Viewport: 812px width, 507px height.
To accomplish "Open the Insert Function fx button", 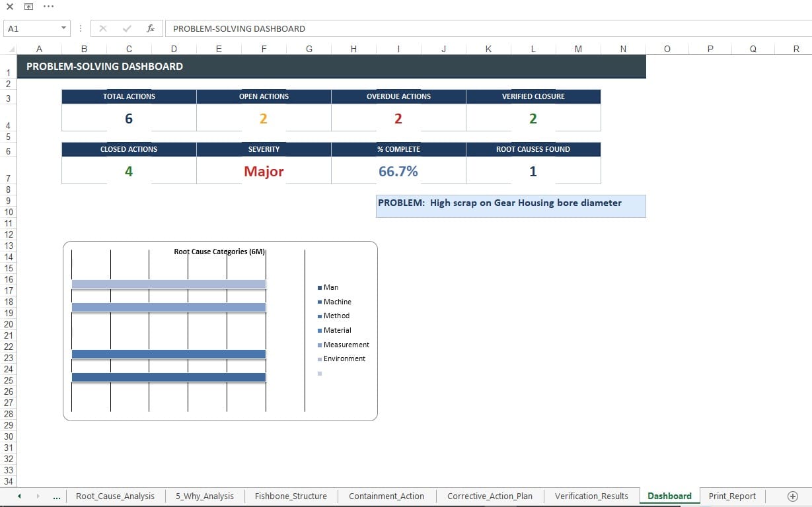I will point(151,28).
